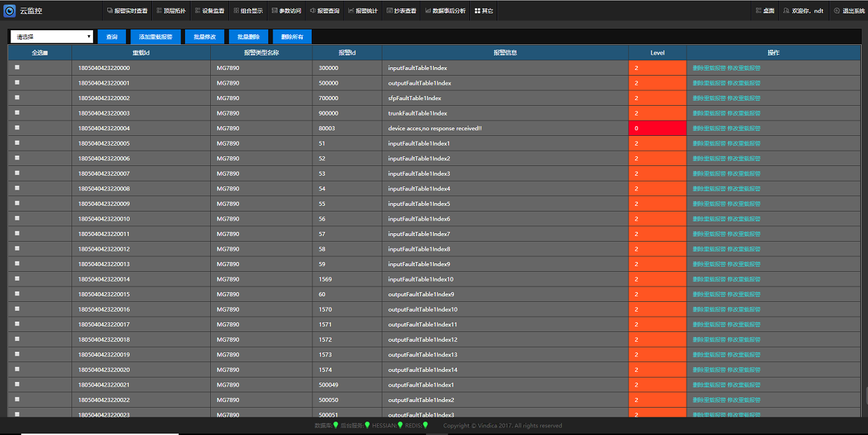868x435 pixels.
Task: Click the 后台服务 green status light
Action: [x=367, y=425]
